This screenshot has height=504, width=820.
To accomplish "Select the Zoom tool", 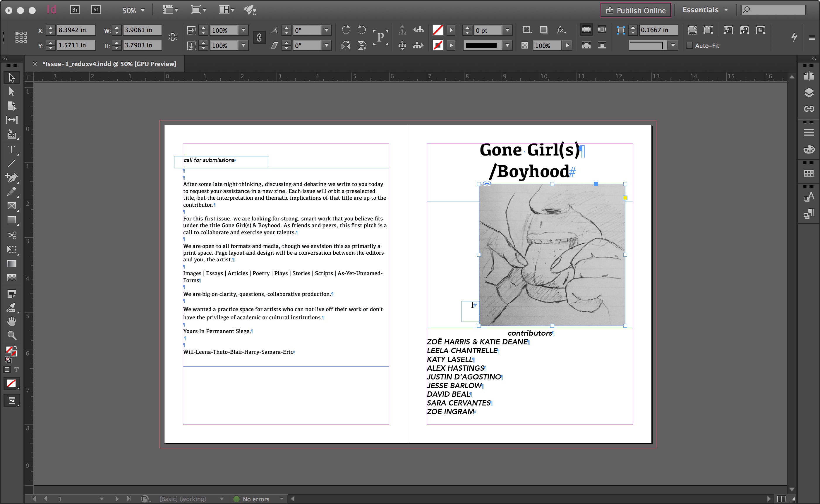I will click(11, 335).
